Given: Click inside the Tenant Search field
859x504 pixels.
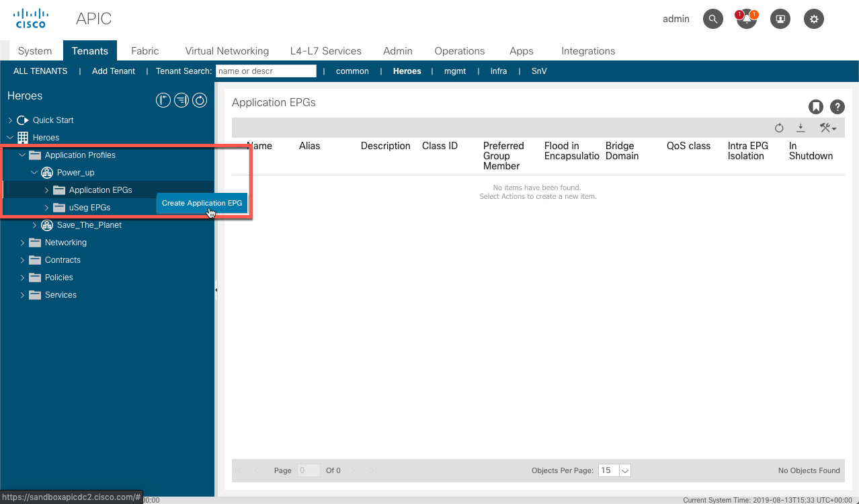Looking at the screenshot, I should (265, 71).
